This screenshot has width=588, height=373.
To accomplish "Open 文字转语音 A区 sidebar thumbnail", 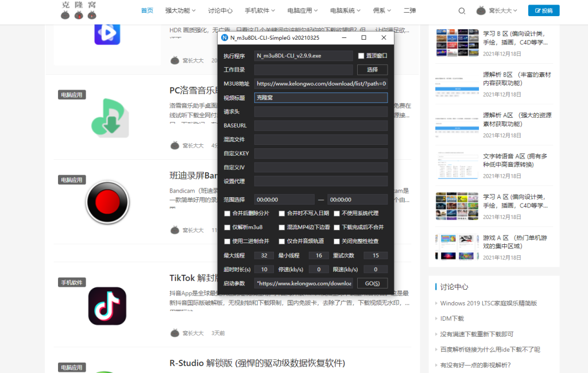I will pos(457,166).
